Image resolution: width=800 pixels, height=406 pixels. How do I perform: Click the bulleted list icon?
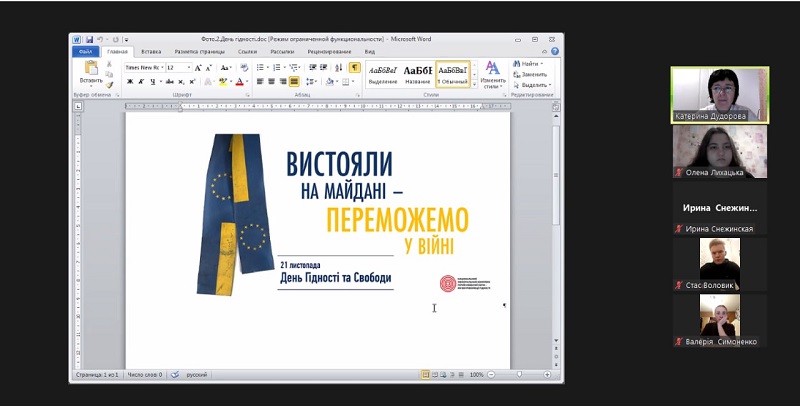point(260,67)
